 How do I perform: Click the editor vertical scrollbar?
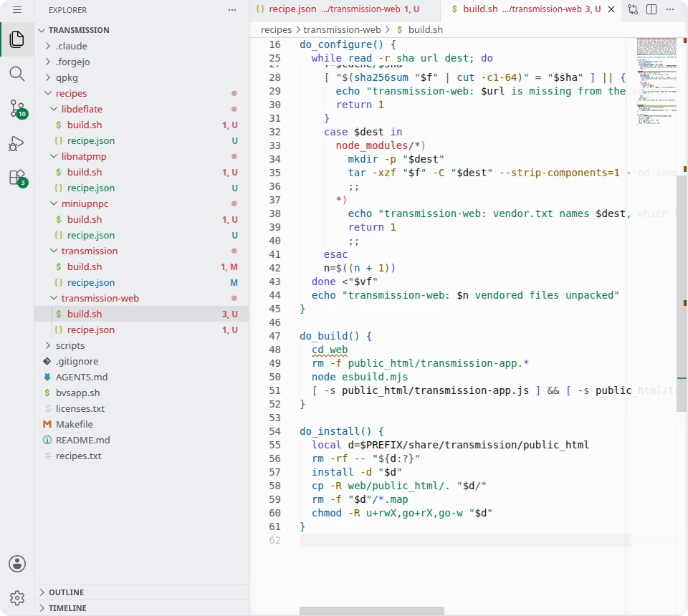point(682,293)
